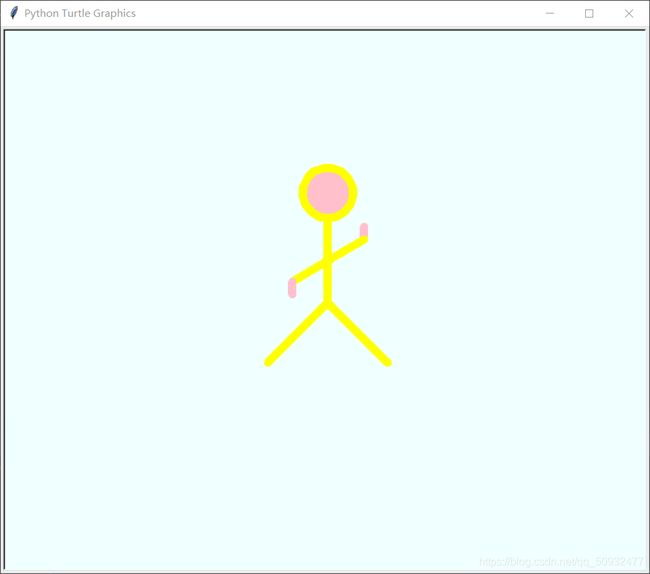Click the stick figure's lowered left-side arm

(x=308, y=272)
